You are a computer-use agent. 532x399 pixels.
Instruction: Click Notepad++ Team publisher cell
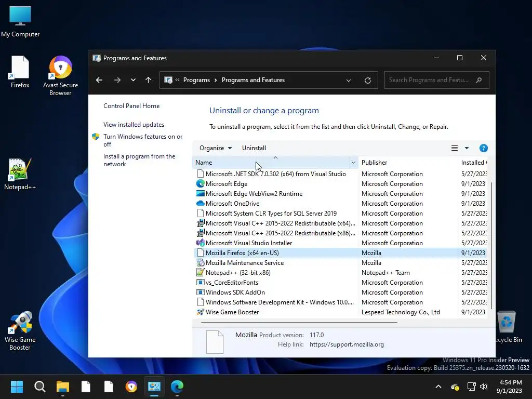point(385,272)
